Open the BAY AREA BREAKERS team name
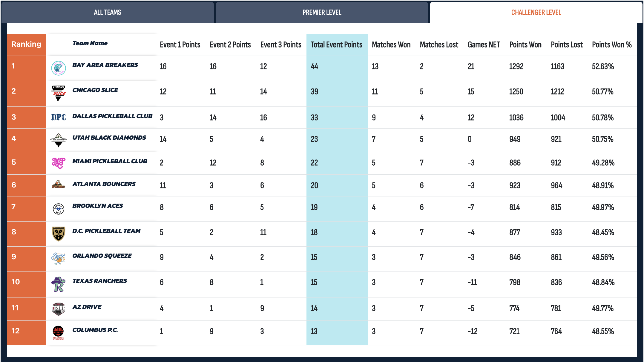Viewport: 644px width, 363px height. click(x=105, y=65)
